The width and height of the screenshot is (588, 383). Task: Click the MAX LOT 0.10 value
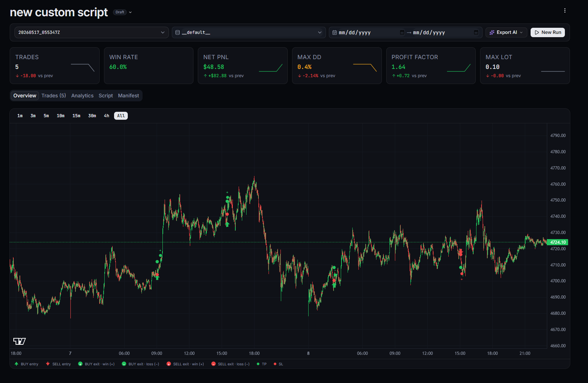pyautogui.click(x=493, y=67)
